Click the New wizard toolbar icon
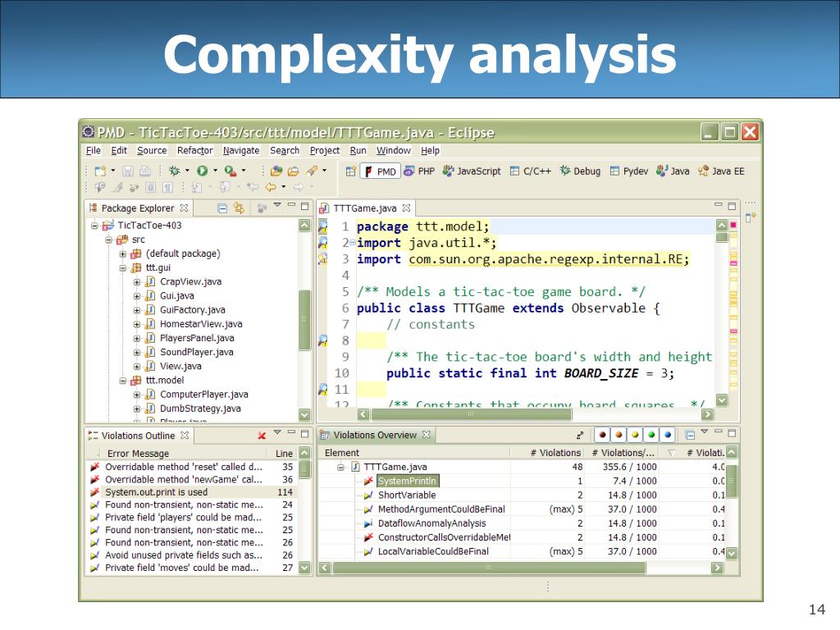The image size is (840, 630). [x=100, y=171]
